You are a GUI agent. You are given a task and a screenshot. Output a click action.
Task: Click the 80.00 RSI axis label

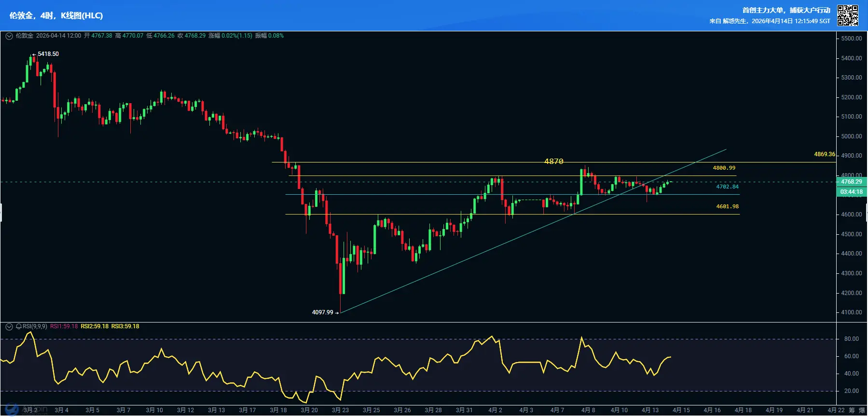click(x=852, y=339)
